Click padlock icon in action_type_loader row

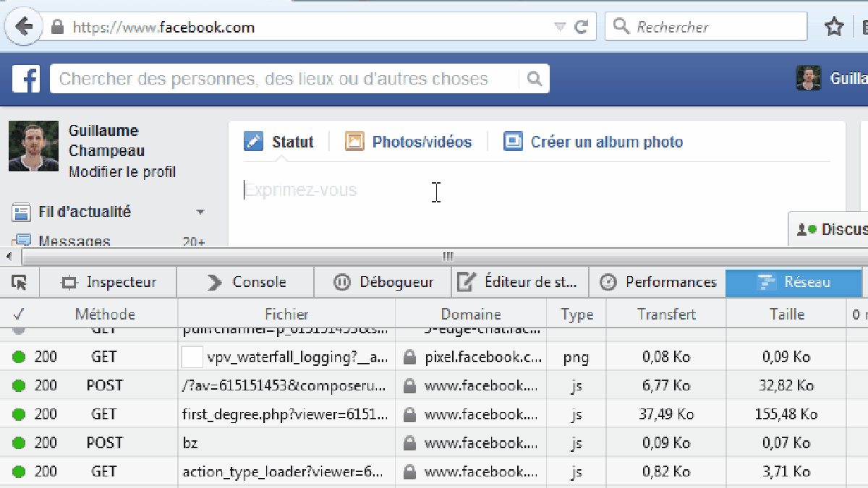pyautogui.click(x=409, y=471)
